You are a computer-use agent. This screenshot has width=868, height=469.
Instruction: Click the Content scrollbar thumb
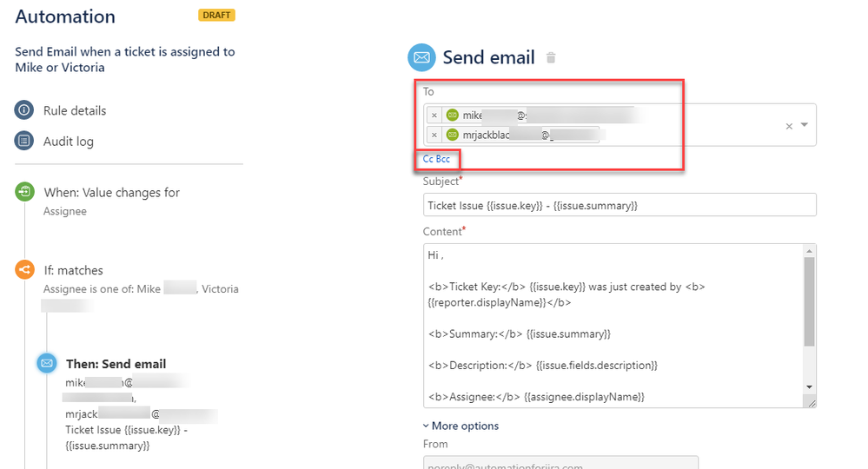pos(809,301)
